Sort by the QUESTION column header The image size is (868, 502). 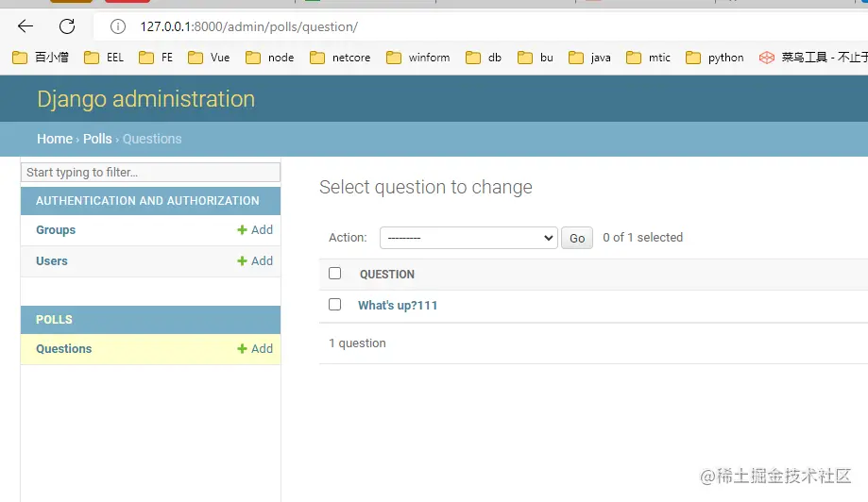point(387,275)
